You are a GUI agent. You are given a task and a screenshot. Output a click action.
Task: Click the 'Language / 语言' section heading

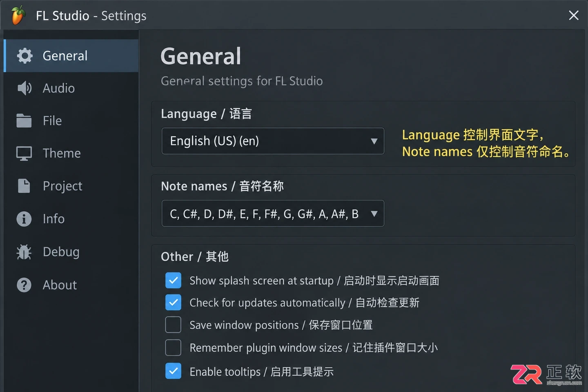[206, 114]
